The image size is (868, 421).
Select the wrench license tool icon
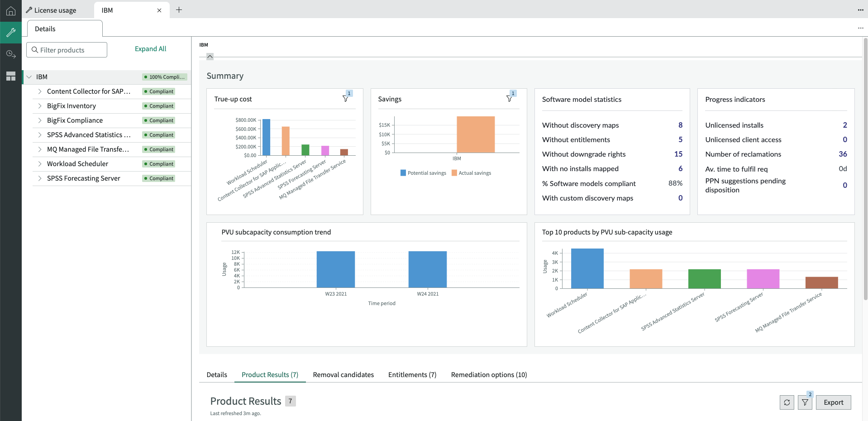click(11, 33)
